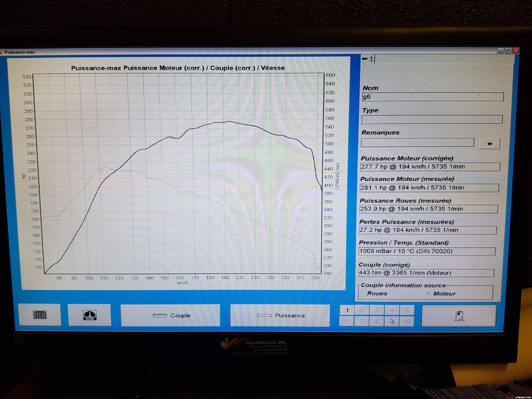The image size is (532, 399).
Task: Select measurement slot 10
Action: point(407,322)
